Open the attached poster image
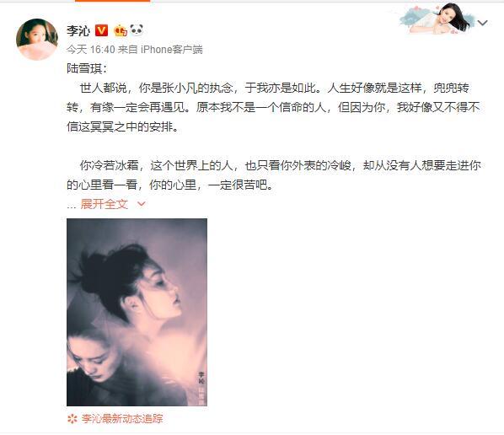The image size is (504, 435). point(137,312)
